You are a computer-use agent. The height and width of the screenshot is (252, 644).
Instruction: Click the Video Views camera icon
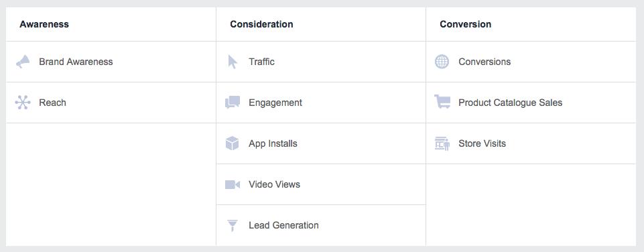pos(233,184)
